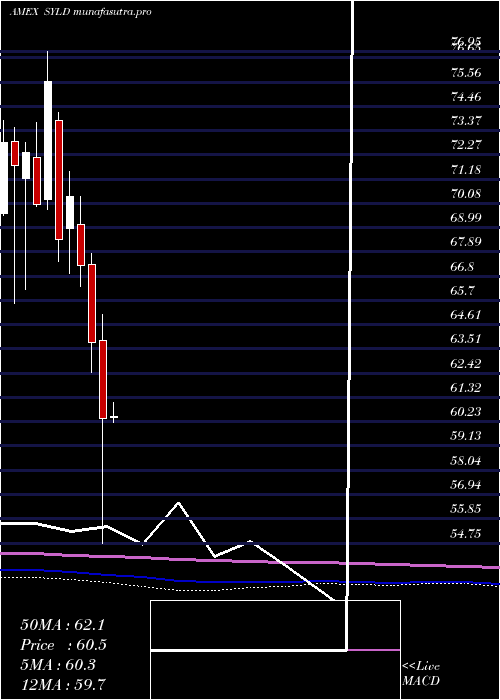This screenshot has height=700, width=500.
Task: Click the 63.51 price axis label
Action: (x=466, y=339)
